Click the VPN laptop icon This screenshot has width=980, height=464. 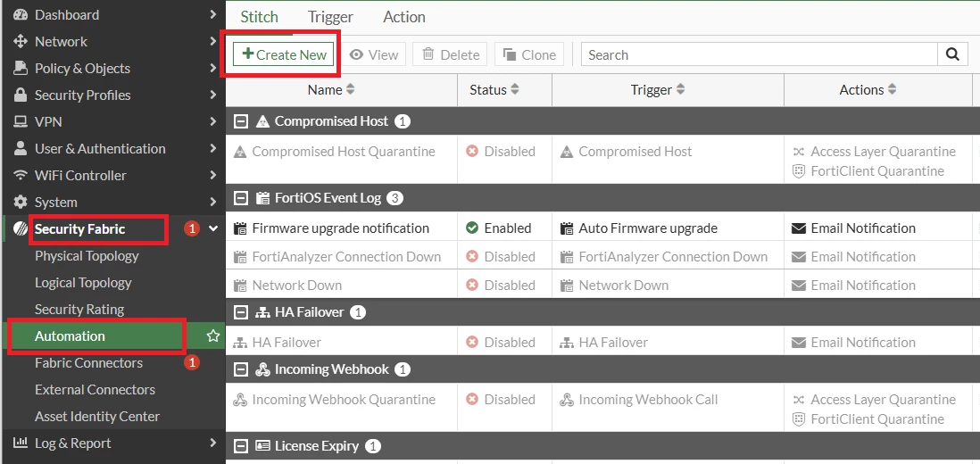click(21, 121)
